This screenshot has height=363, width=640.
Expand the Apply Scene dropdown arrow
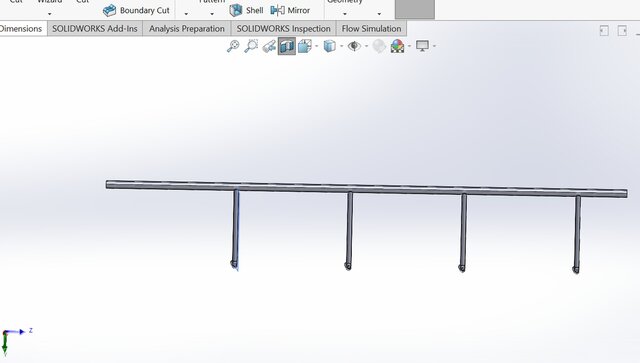pos(409,46)
